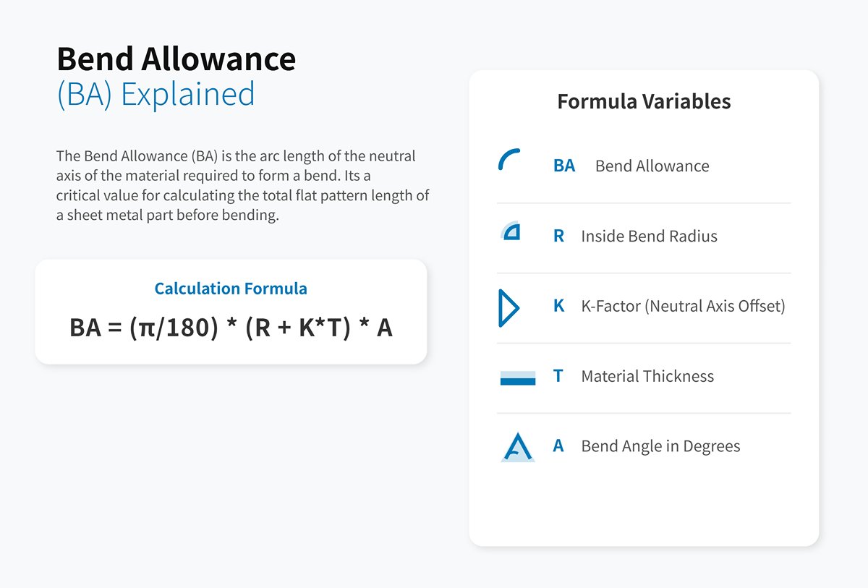
Task: Click the Material Thickness bar icon
Action: tap(518, 378)
